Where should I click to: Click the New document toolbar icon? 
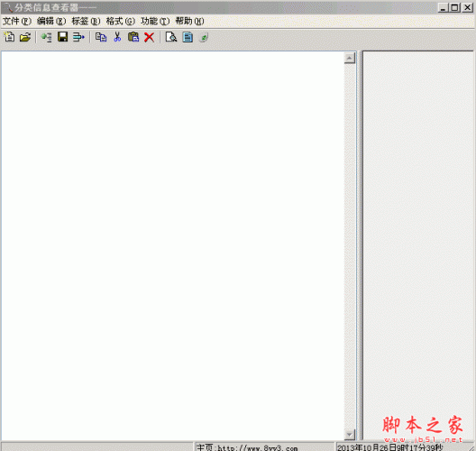(x=9, y=37)
